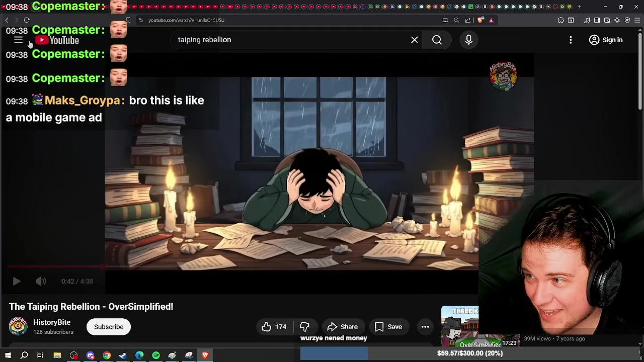Play the paused video

(16, 281)
